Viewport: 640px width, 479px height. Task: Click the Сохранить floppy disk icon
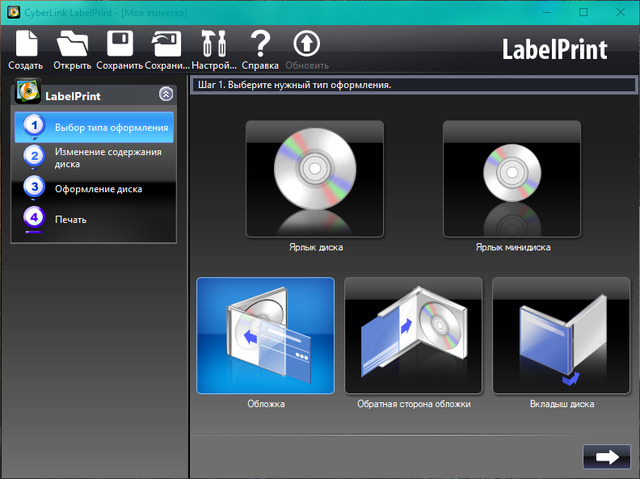120,45
